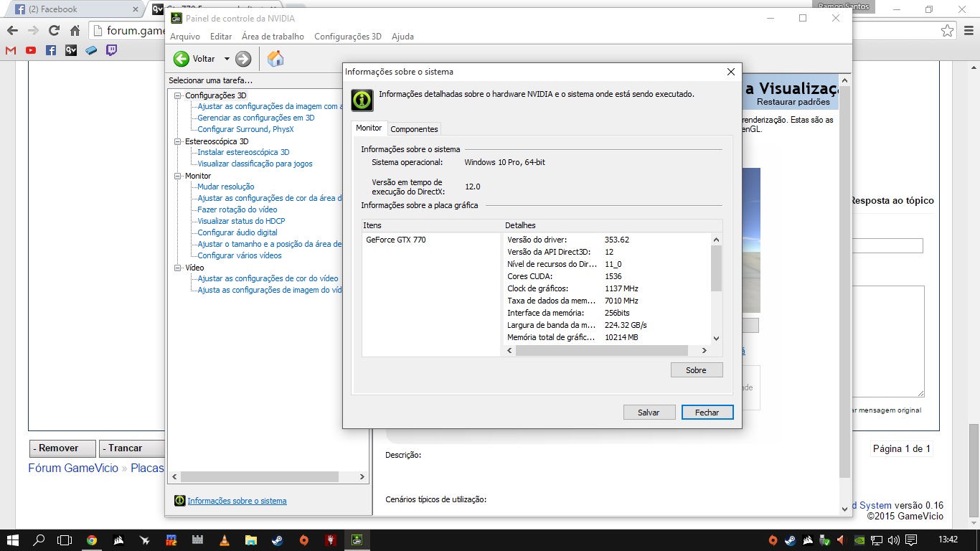
Task: Click Trancar button on forum page
Action: pos(132,448)
